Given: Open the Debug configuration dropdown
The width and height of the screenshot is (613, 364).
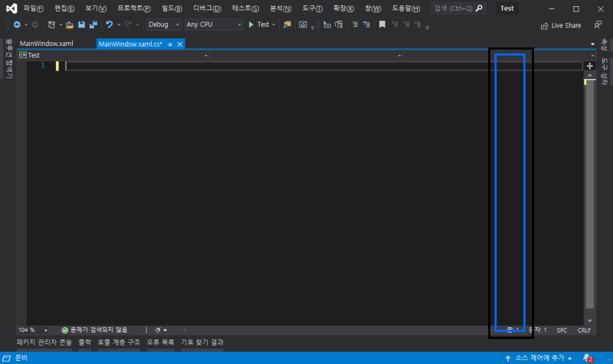Looking at the screenshot, I should click(x=163, y=25).
